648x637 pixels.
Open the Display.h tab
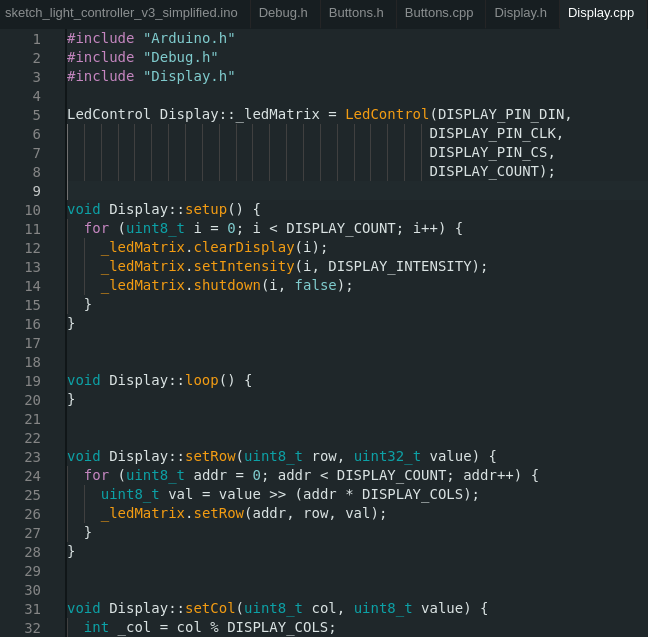click(520, 13)
